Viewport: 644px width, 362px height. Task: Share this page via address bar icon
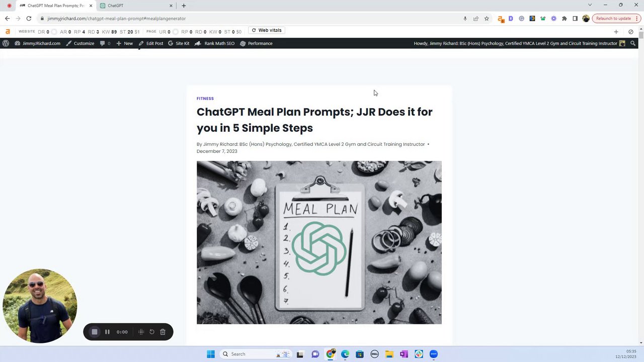tap(475, 19)
